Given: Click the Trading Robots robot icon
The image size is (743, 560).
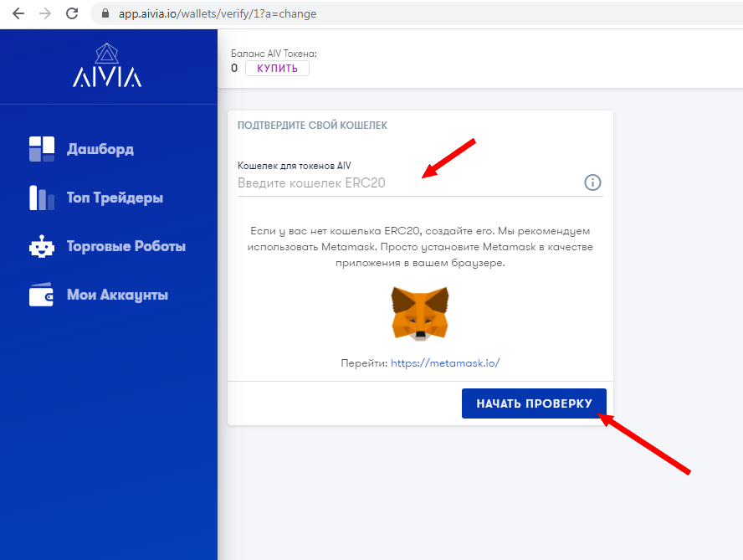Looking at the screenshot, I should click(x=42, y=246).
